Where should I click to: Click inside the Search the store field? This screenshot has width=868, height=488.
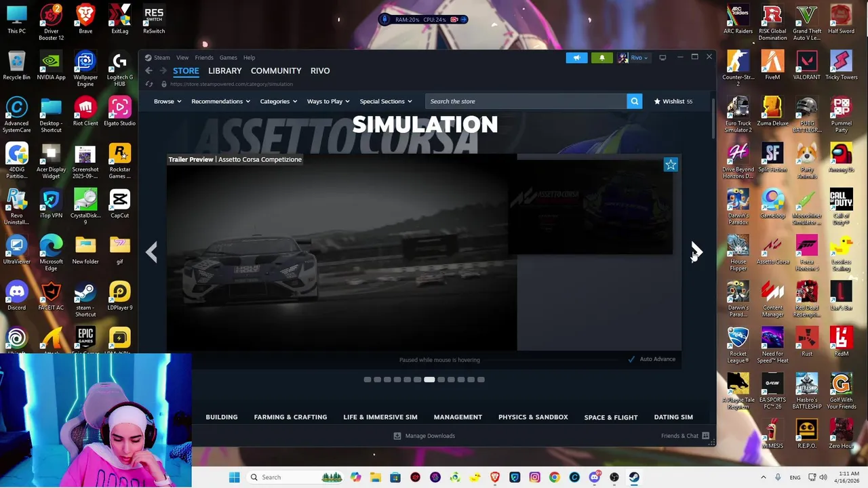(526, 102)
